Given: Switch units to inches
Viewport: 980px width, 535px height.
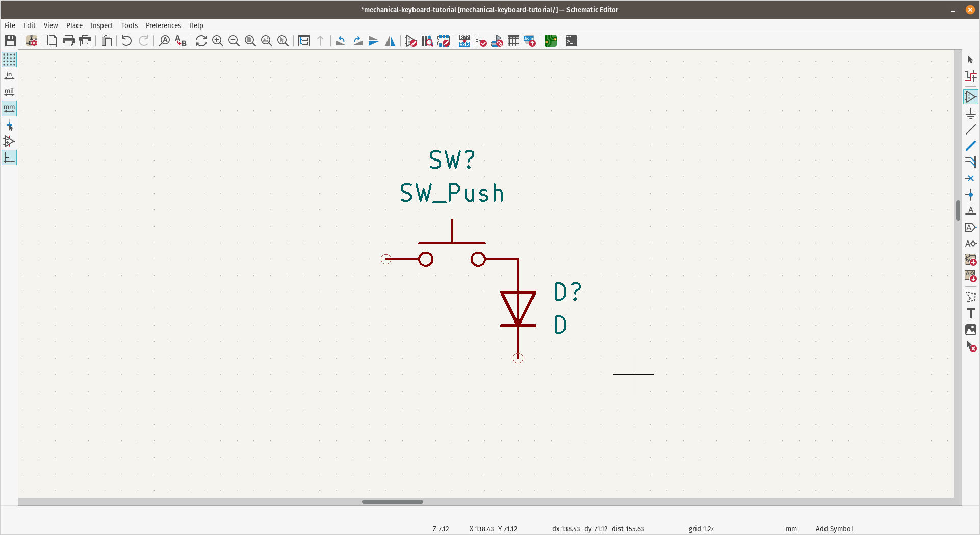Looking at the screenshot, I should click(x=9, y=75).
